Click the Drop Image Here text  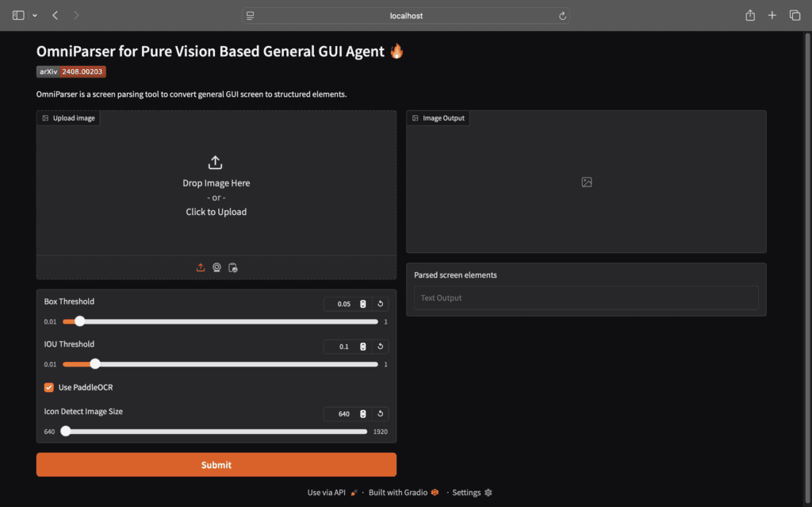coord(216,183)
